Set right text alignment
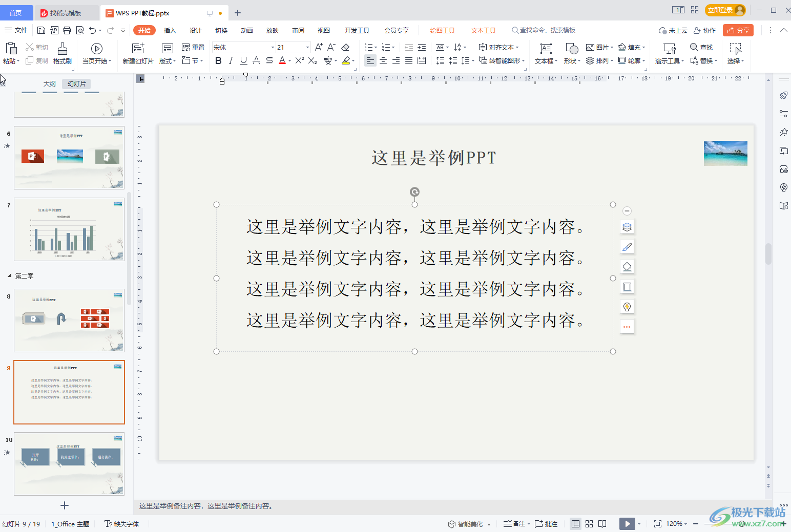Screen dimensions: 791x532 [x=396, y=60]
